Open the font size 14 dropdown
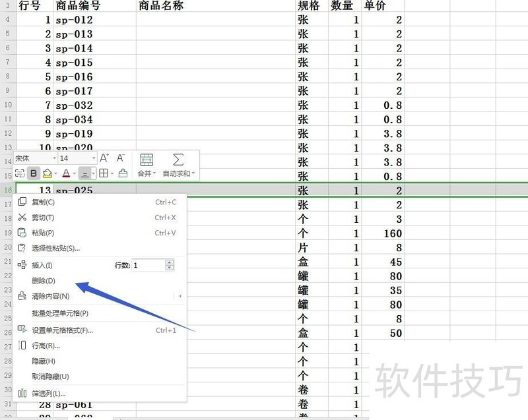Viewport: 528px width, 420px height. coord(94,158)
